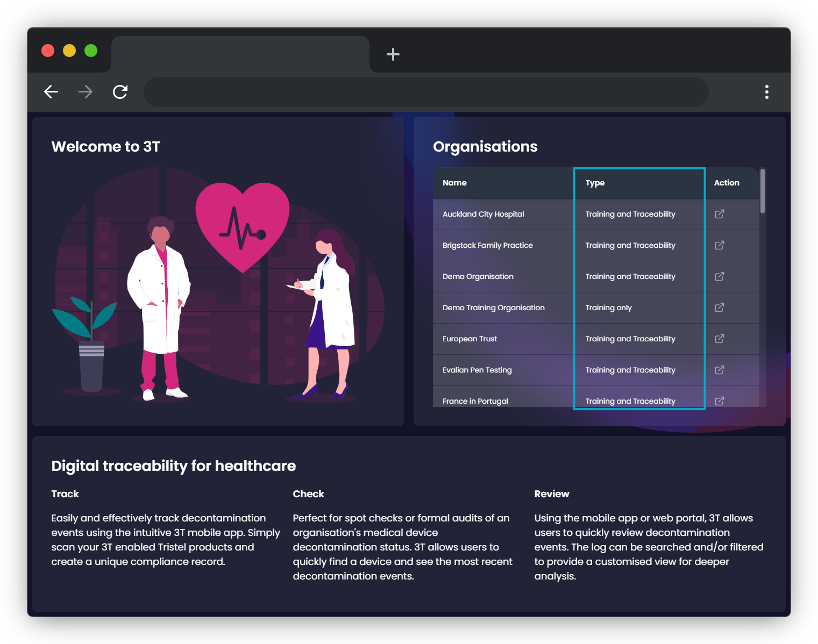This screenshot has width=818, height=644.
Task: Click Auckland City Hospital's Training and Traceability cell
Action: click(639, 214)
